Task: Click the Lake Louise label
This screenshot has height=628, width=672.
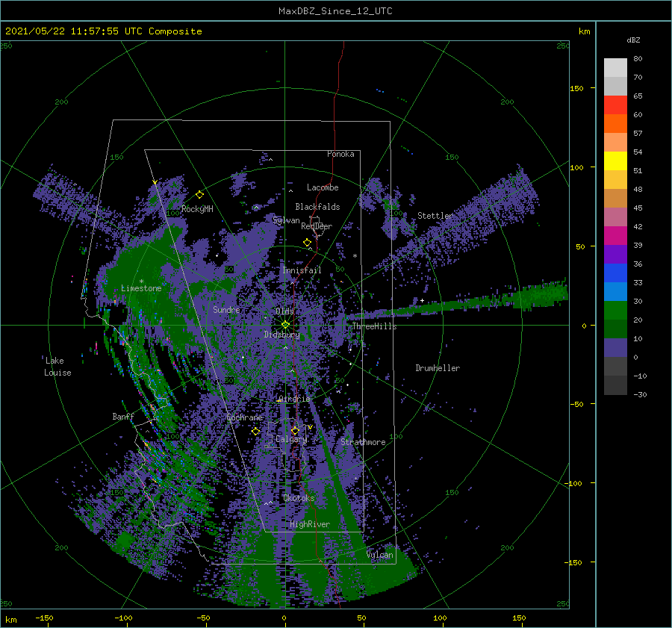Action: pyautogui.click(x=57, y=367)
